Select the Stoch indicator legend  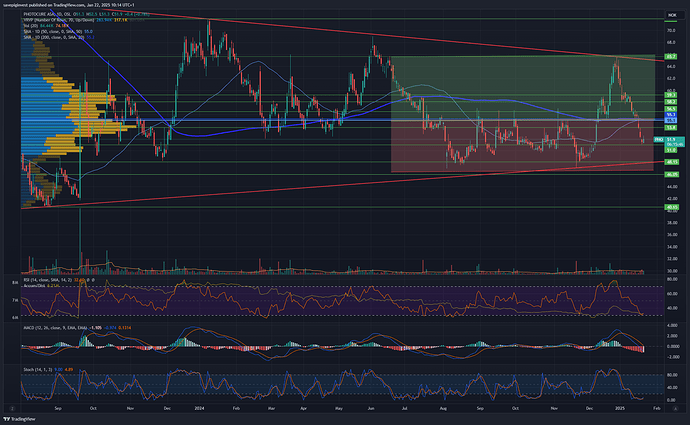(x=48, y=370)
